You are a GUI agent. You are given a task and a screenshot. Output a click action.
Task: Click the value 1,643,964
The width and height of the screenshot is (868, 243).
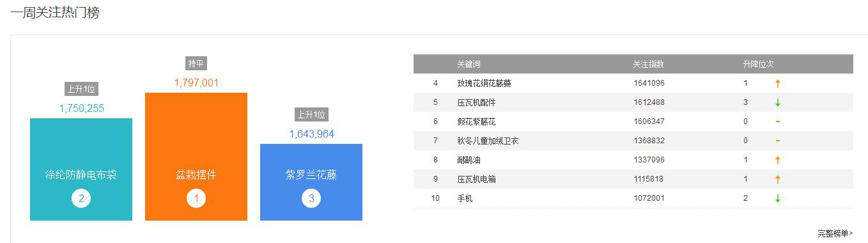(311, 134)
